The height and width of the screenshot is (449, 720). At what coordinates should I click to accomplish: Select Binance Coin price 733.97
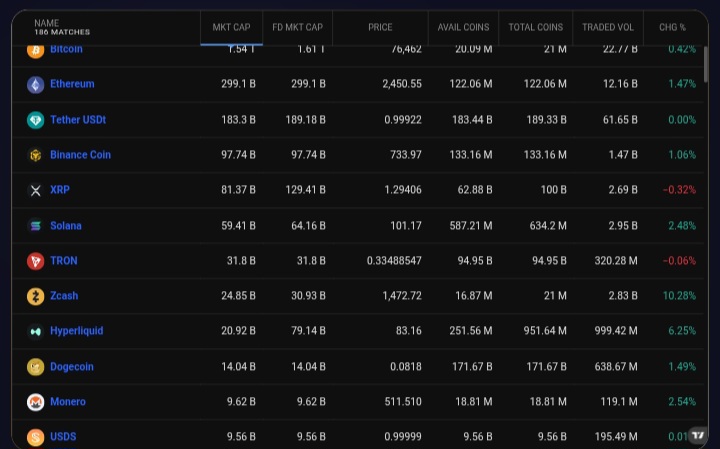pyautogui.click(x=406, y=155)
